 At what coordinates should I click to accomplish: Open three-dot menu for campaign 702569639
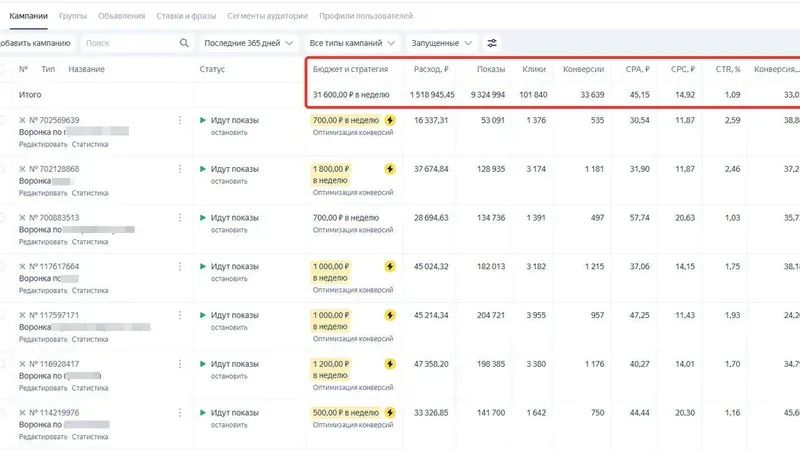point(180,120)
